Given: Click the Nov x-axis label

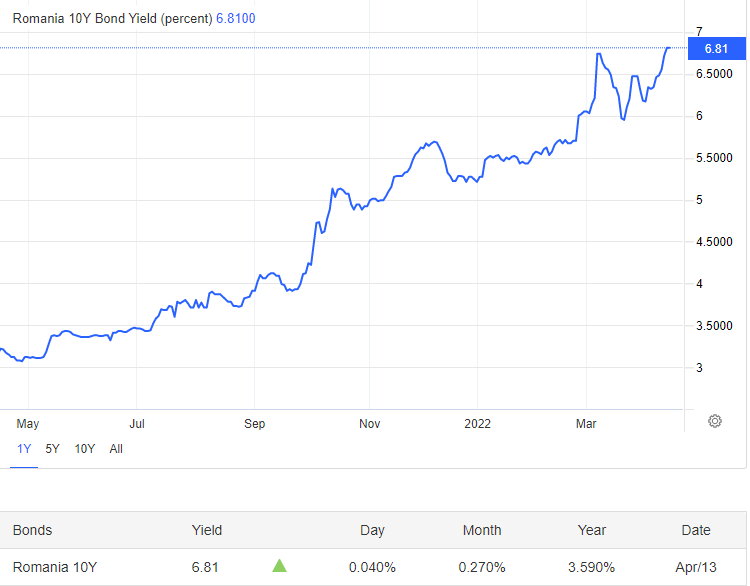Looking at the screenshot, I should 370,424.
